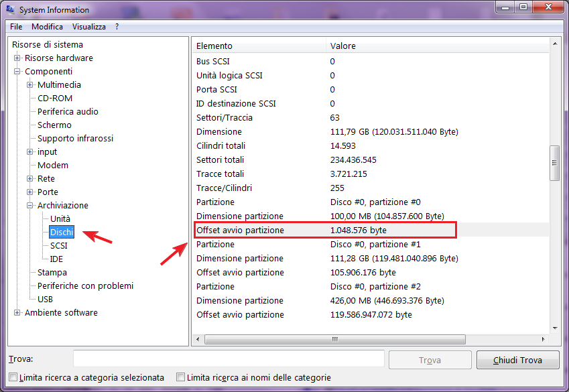The image size is (569, 392).
Task: Click the vertical scrollbar thumb
Action: click(x=555, y=163)
